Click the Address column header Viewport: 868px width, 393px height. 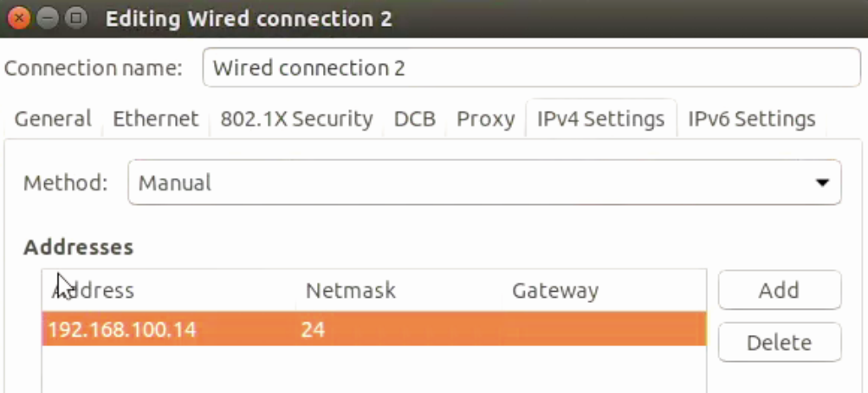coord(169,290)
